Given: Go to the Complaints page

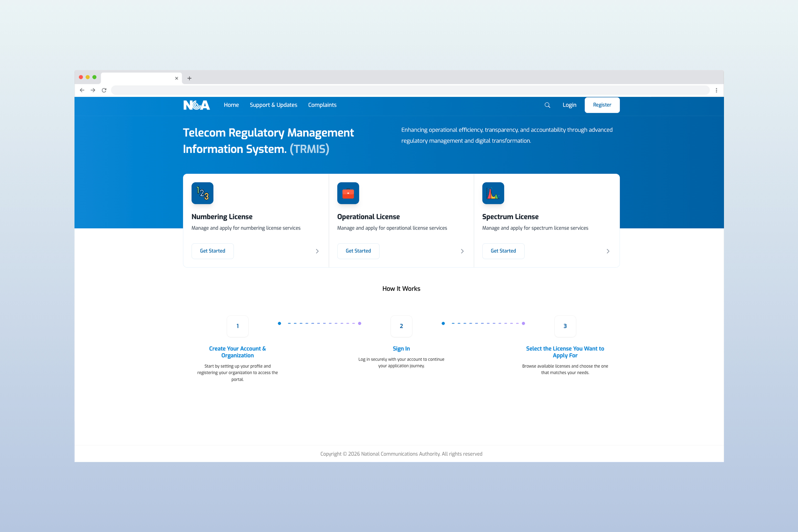Looking at the screenshot, I should 322,105.
